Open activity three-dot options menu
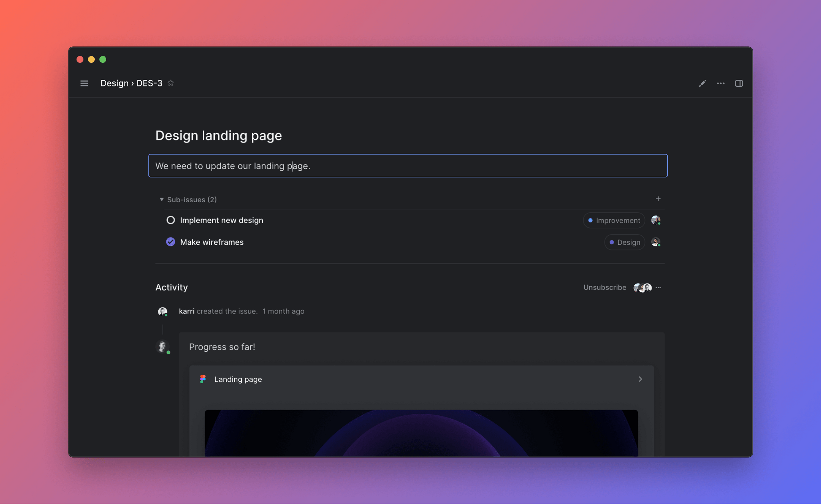The image size is (821, 504). click(x=658, y=287)
